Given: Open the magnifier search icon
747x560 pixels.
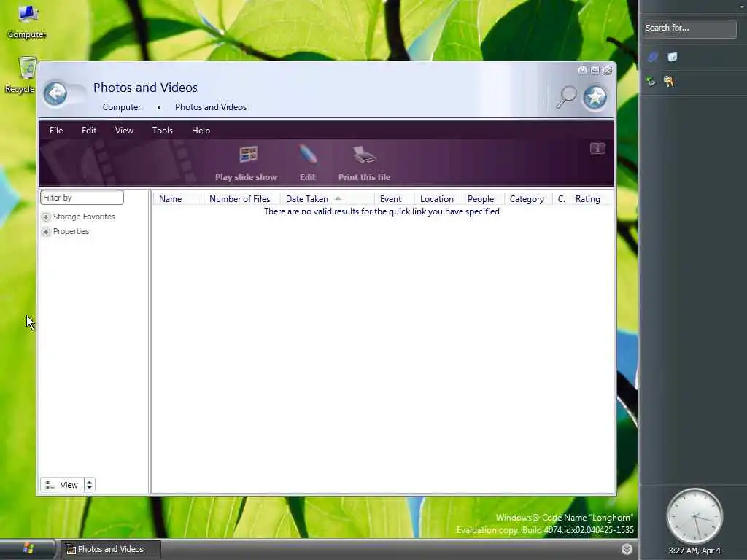Looking at the screenshot, I should pos(566,97).
